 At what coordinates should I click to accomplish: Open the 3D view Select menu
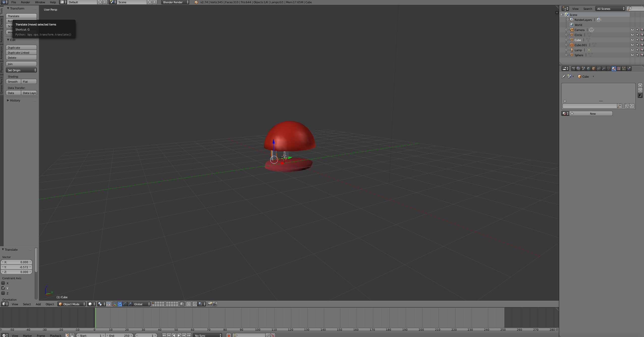click(x=27, y=304)
